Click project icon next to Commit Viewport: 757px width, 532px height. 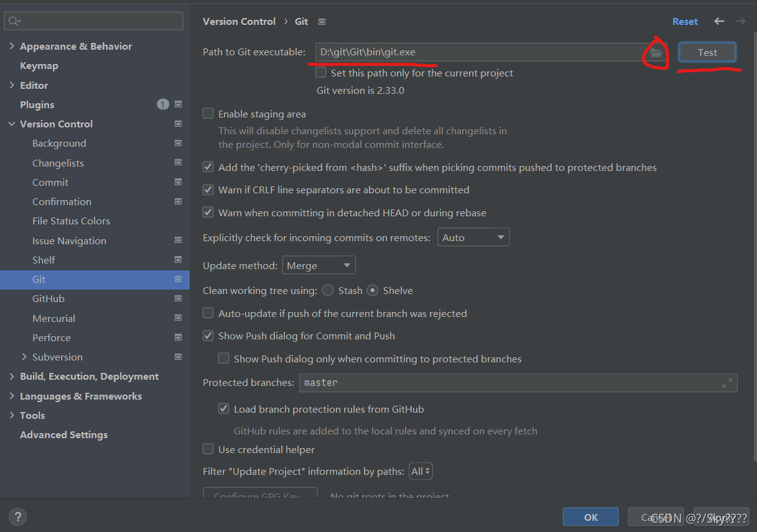coord(179,182)
